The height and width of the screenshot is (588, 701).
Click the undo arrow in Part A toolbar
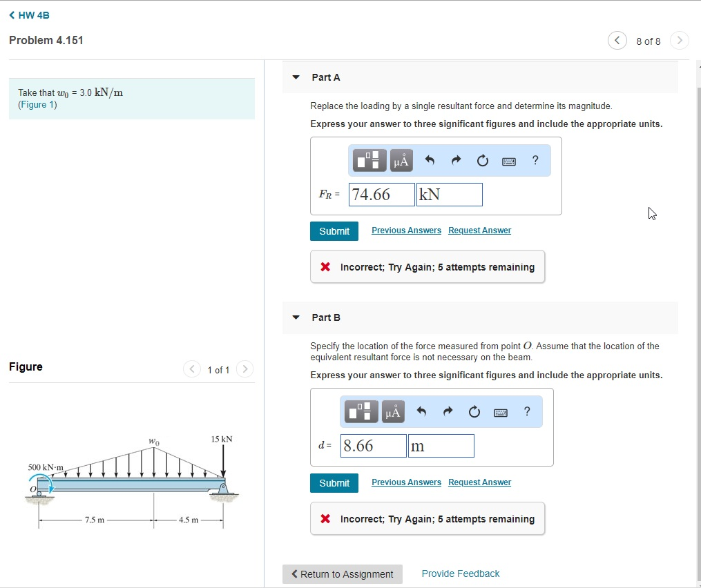point(430,161)
